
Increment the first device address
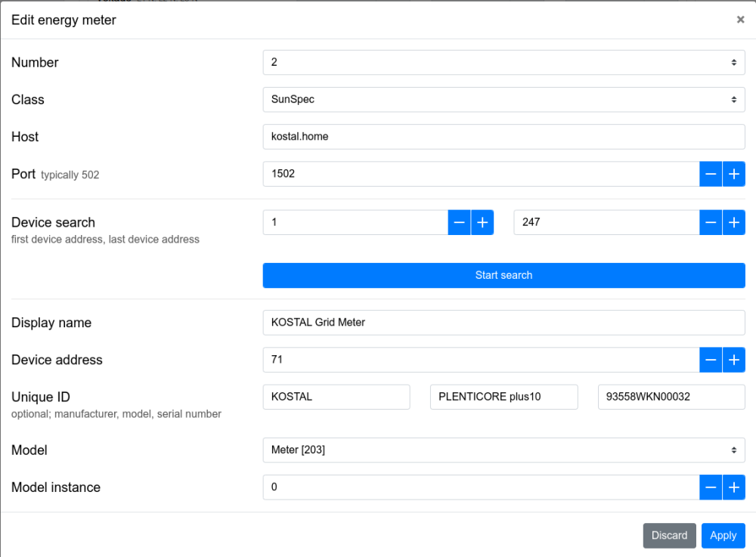point(482,223)
